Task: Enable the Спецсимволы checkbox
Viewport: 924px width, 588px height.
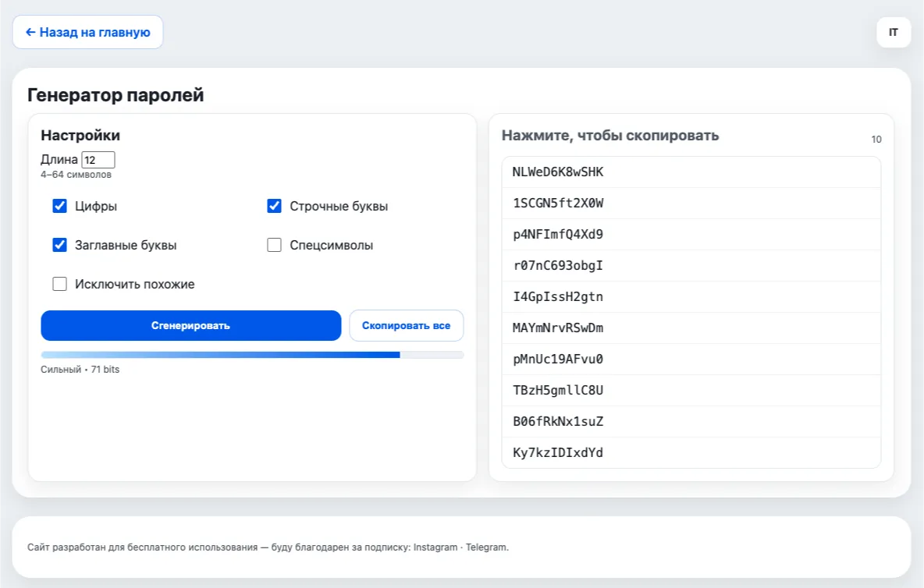Action: tap(275, 245)
